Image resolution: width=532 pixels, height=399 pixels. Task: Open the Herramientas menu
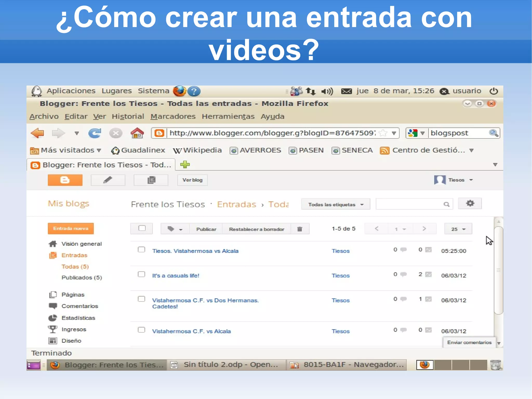coord(228,116)
